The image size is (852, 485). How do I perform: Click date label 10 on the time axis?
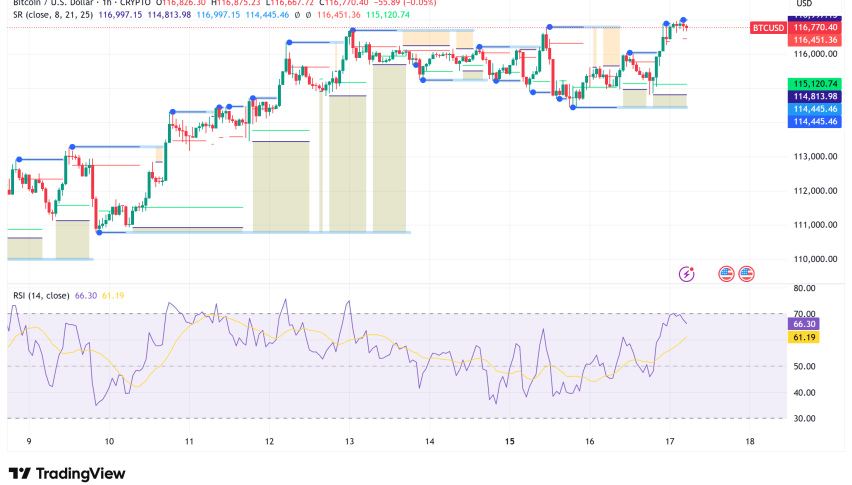click(109, 442)
